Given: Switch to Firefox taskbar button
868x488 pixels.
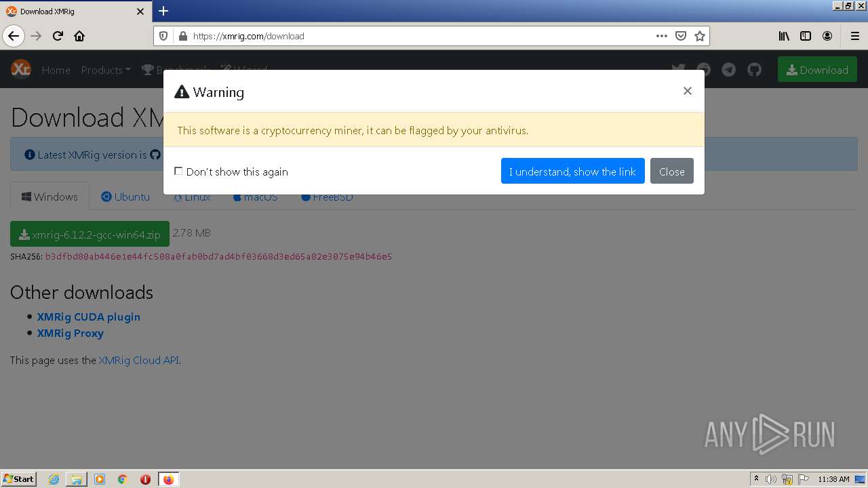Looking at the screenshot, I should pos(168,479).
